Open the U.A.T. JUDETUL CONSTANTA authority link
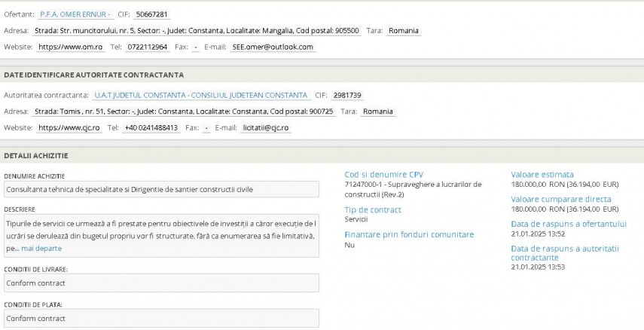The image size is (644, 330). pyautogui.click(x=200, y=96)
